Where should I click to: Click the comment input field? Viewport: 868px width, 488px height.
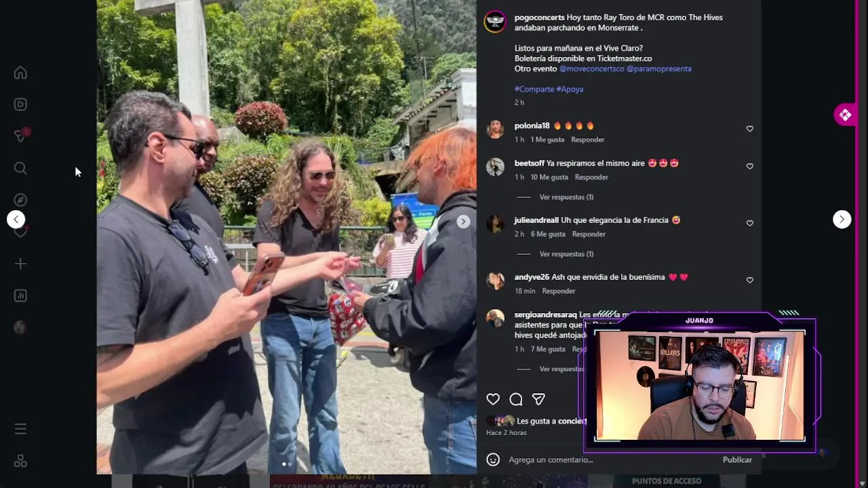(x=610, y=460)
